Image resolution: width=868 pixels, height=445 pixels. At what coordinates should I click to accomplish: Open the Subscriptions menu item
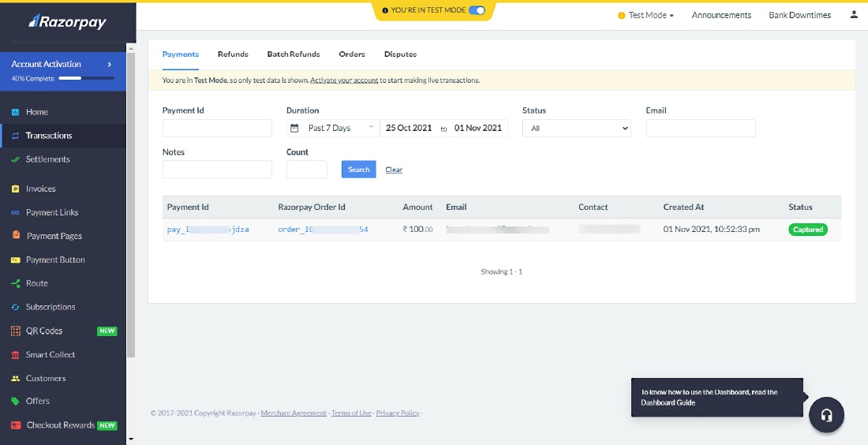(x=63, y=307)
